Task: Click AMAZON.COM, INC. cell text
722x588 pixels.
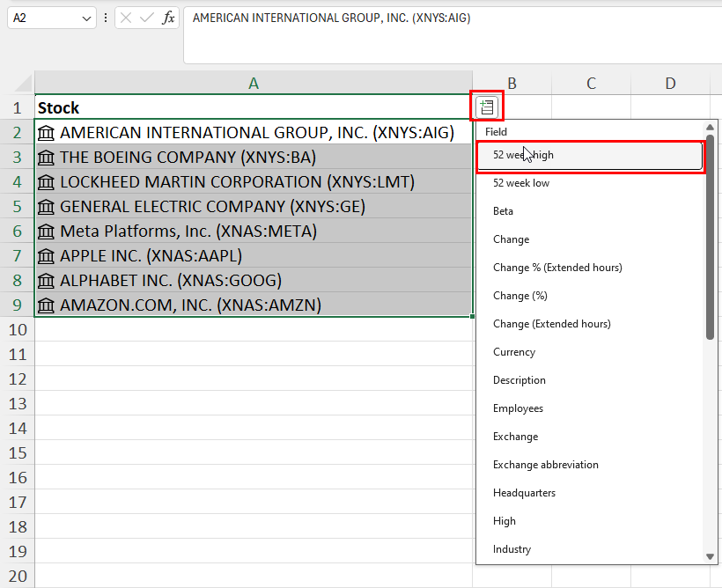Action: (191, 305)
